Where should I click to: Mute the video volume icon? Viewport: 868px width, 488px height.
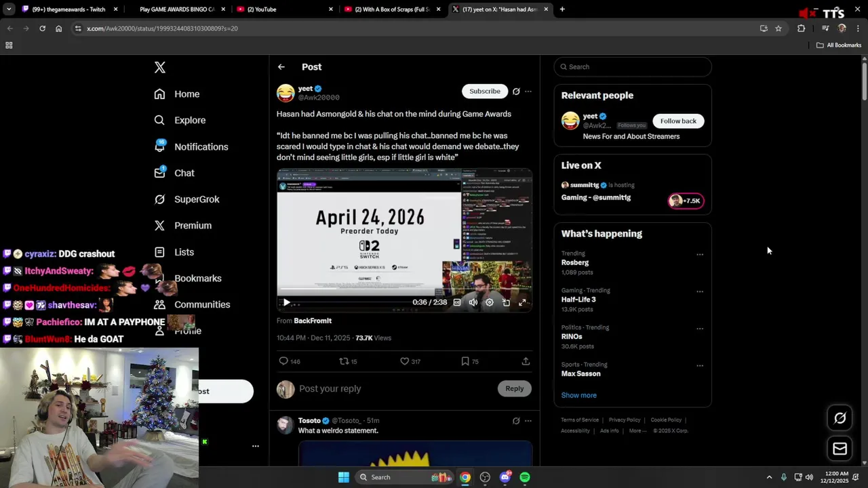473,302
